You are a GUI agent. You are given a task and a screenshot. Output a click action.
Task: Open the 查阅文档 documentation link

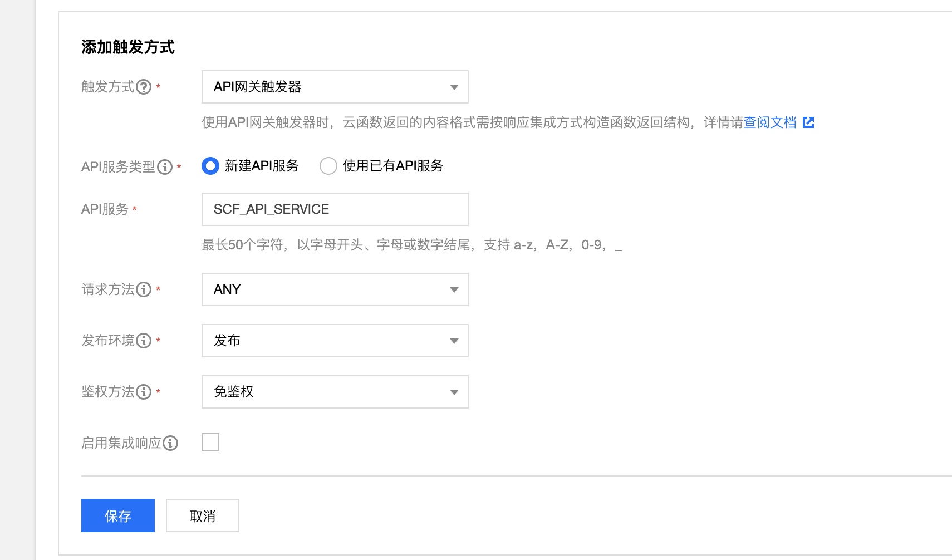tap(770, 122)
